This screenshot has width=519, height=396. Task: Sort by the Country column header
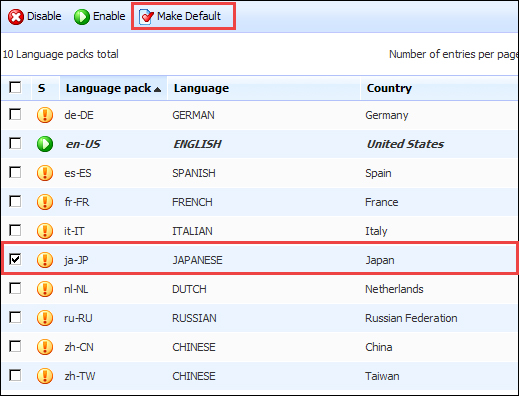(x=389, y=88)
